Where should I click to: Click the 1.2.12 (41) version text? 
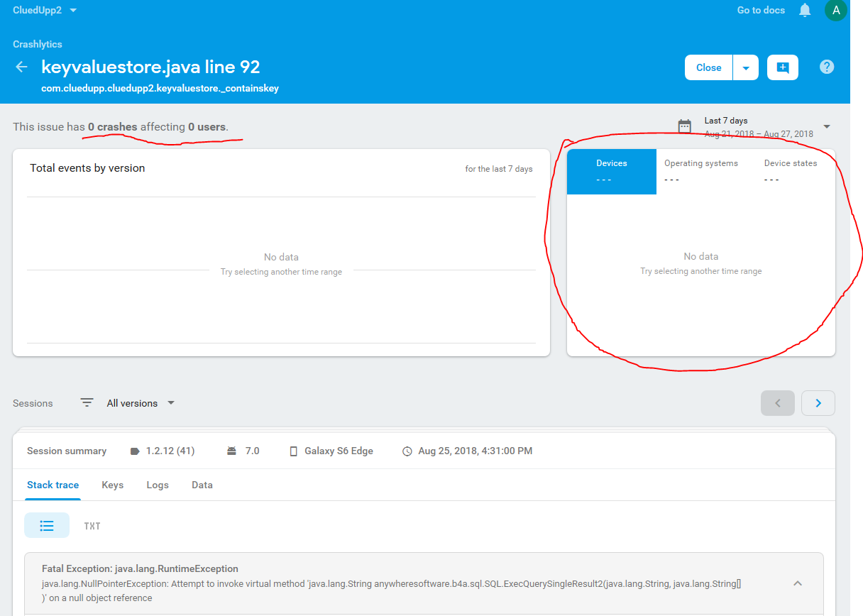pos(170,451)
